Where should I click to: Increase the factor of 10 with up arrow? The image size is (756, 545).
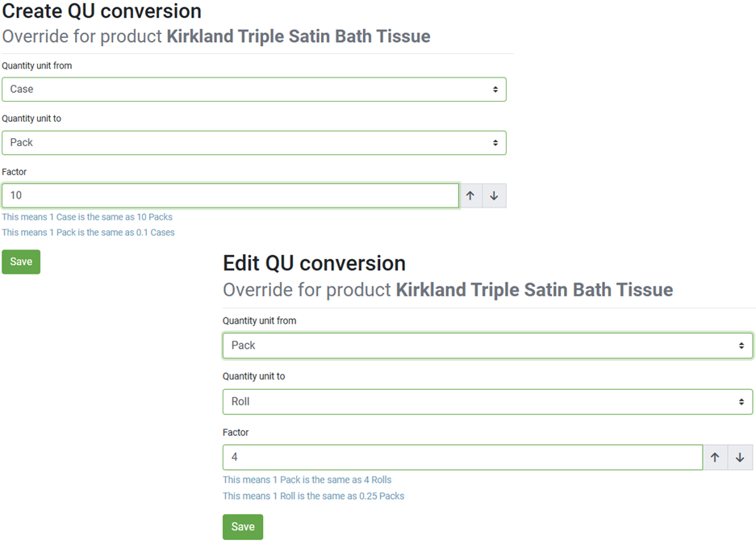coord(470,195)
